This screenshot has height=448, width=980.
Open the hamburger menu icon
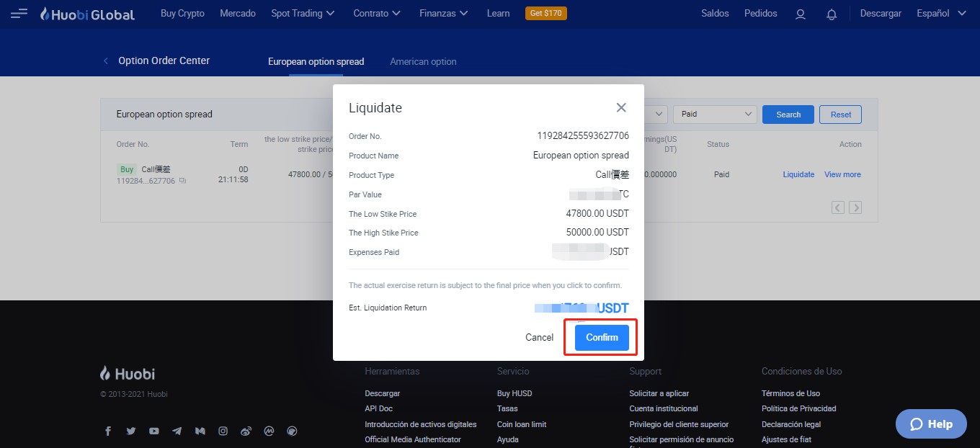[19, 14]
